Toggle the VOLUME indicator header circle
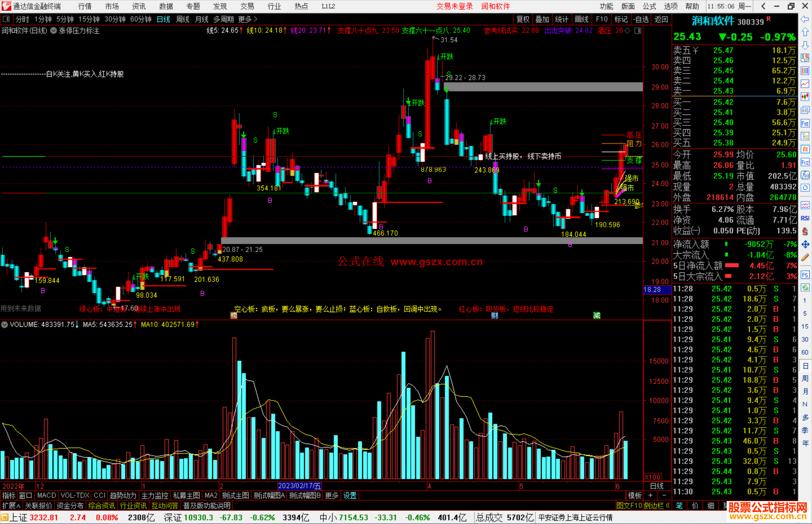Screen dimensions: 812x524 (5, 325)
